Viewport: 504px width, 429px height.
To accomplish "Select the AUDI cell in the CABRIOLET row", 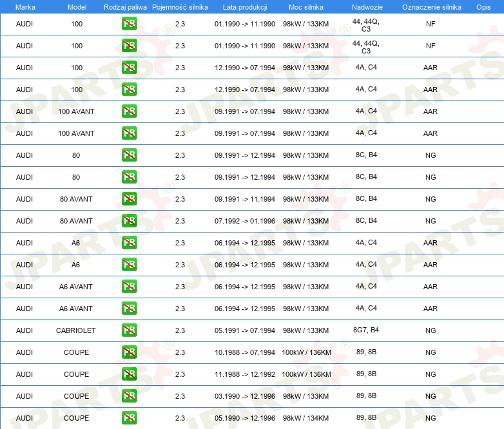I will pyautogui.click(x=24, y=330).
